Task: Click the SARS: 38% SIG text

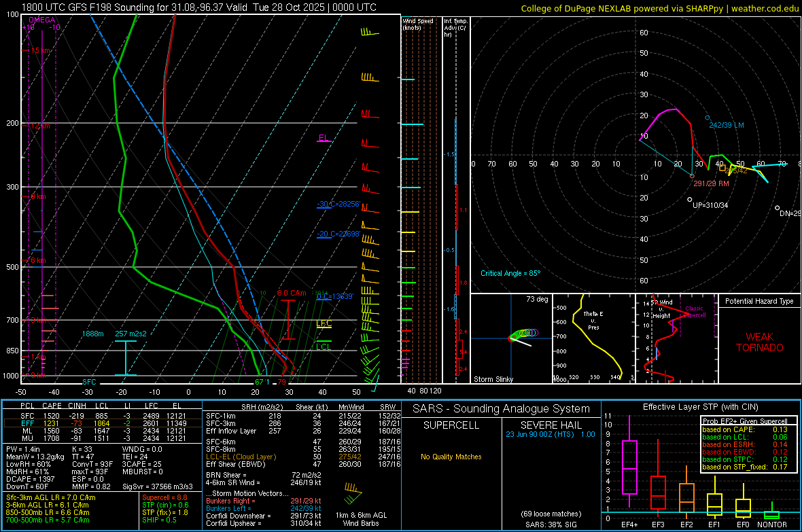Action: click(551, 525)
